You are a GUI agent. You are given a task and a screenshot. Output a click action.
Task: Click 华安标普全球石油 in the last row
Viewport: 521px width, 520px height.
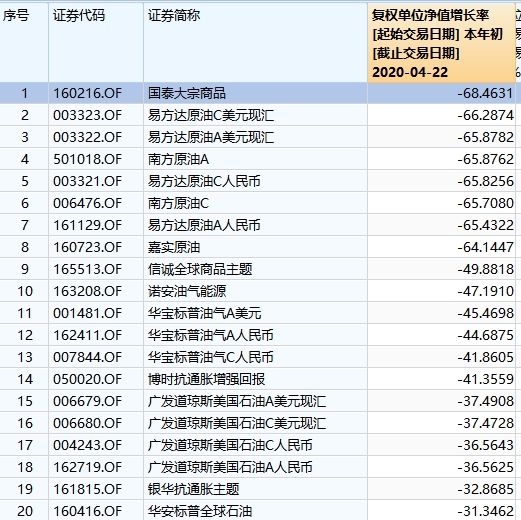(200, 511)
